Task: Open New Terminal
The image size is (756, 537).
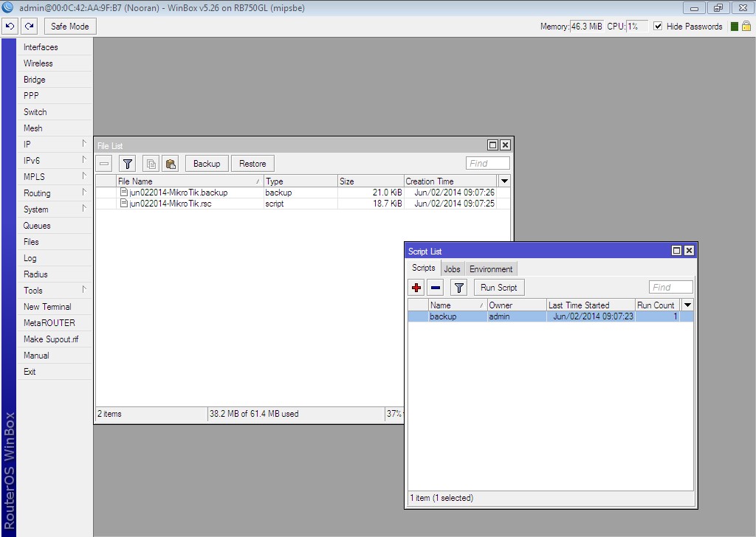Action: 55,307
